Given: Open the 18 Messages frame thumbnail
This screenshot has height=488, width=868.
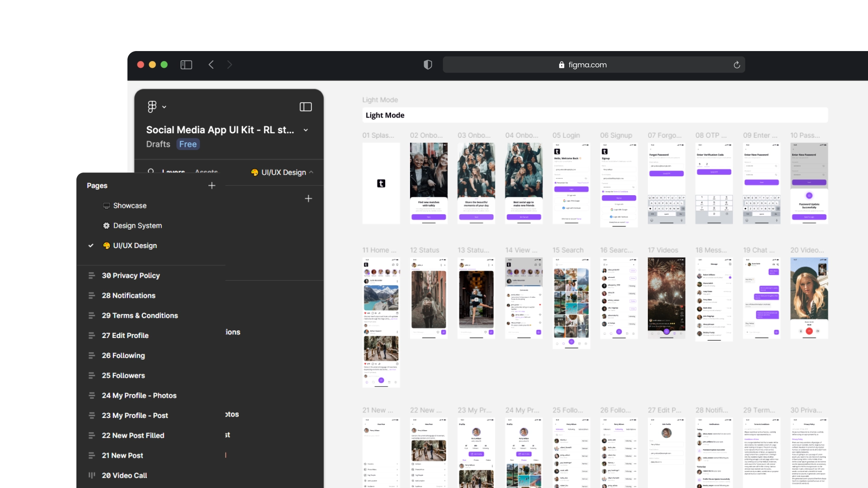Looking at the screenshot, I should coord(714,299).
